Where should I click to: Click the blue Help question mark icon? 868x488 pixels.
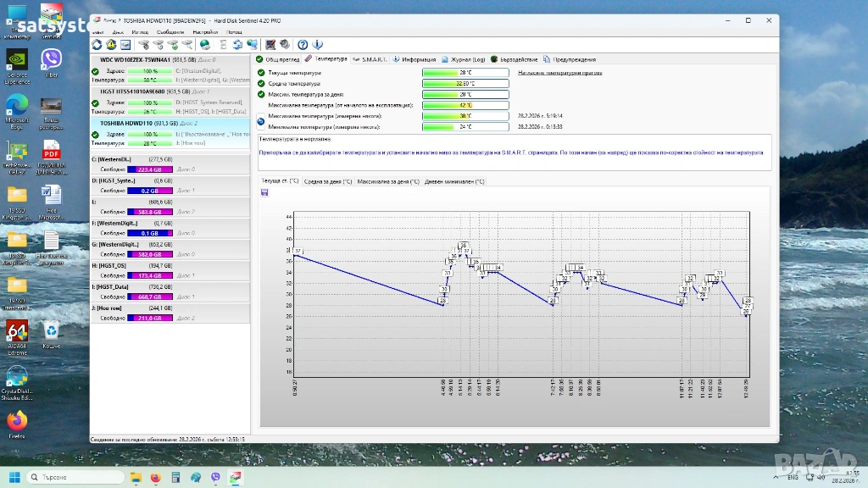tap(303, 45)
